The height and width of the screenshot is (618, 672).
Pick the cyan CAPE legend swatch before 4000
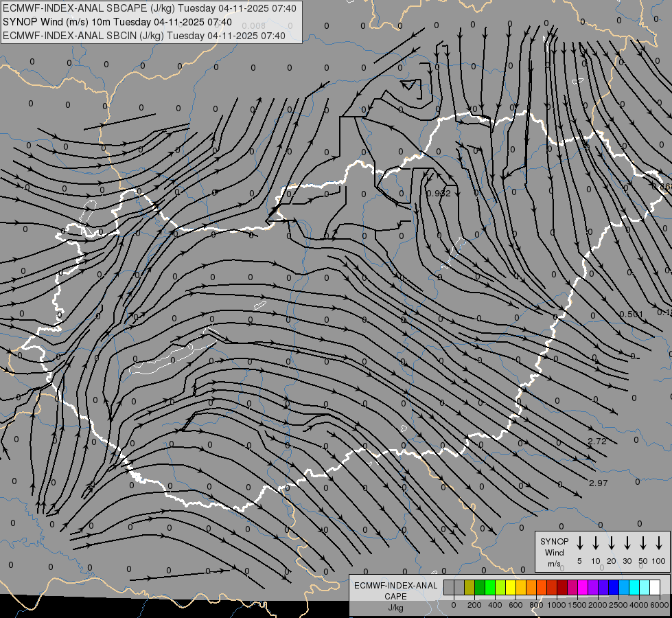(634, 587)
